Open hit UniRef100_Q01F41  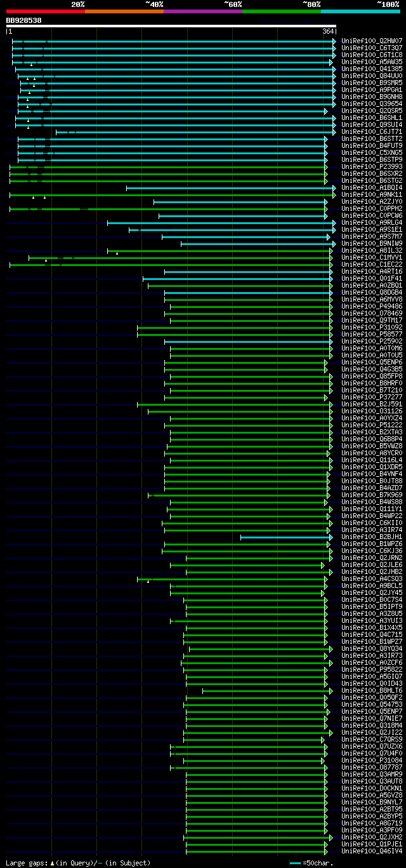tap(372, 278)
